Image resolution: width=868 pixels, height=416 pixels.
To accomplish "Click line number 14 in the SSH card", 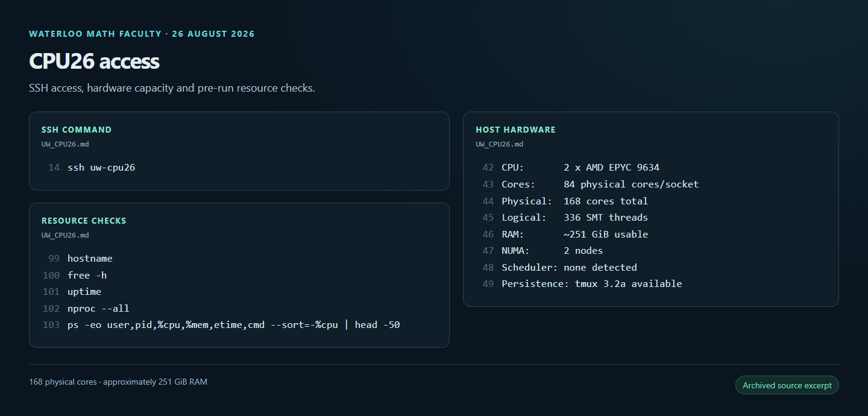I will tap(54, 168).
